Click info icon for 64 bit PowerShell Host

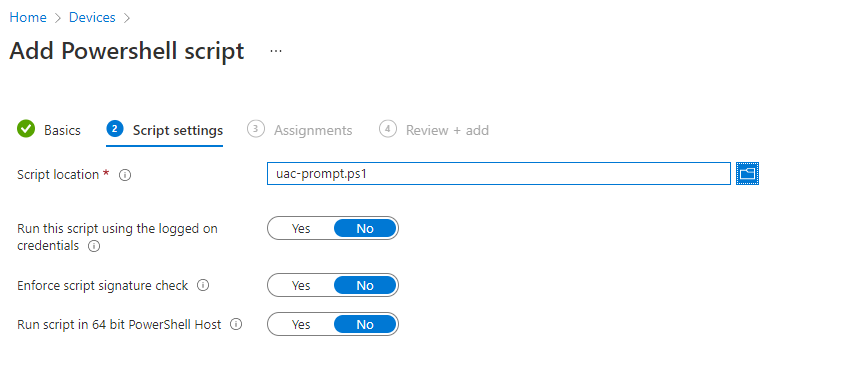(x=236, y=324)
